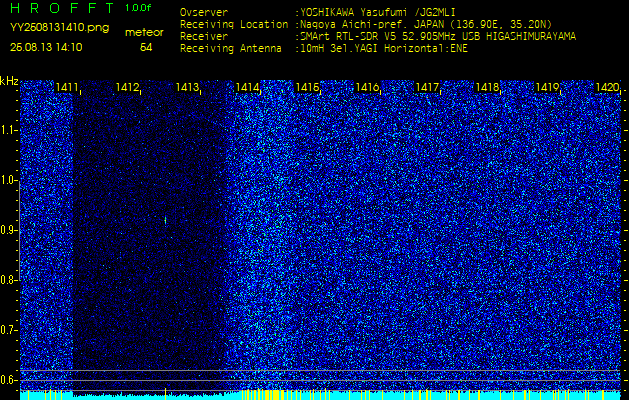Image resolution: width=629 pixels, height=400 pixels.
Task: Click the meteor count 64
Action: pyautogui.click(x=146, y=48)
